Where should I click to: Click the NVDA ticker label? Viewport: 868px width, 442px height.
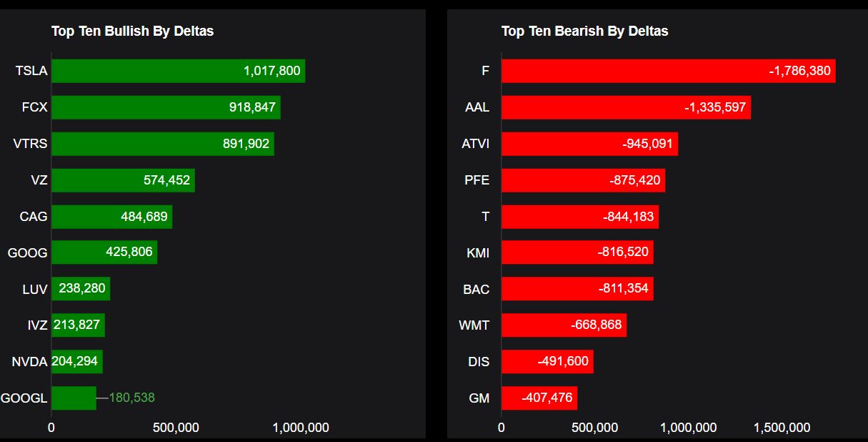pyautogui.click(x=29, y=362)
